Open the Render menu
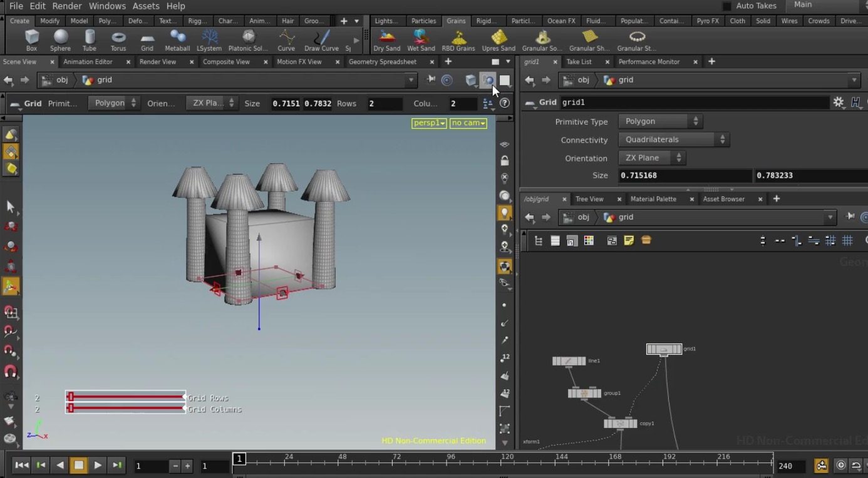This screenshot has height=478, width=868. (x=67, y=6)
